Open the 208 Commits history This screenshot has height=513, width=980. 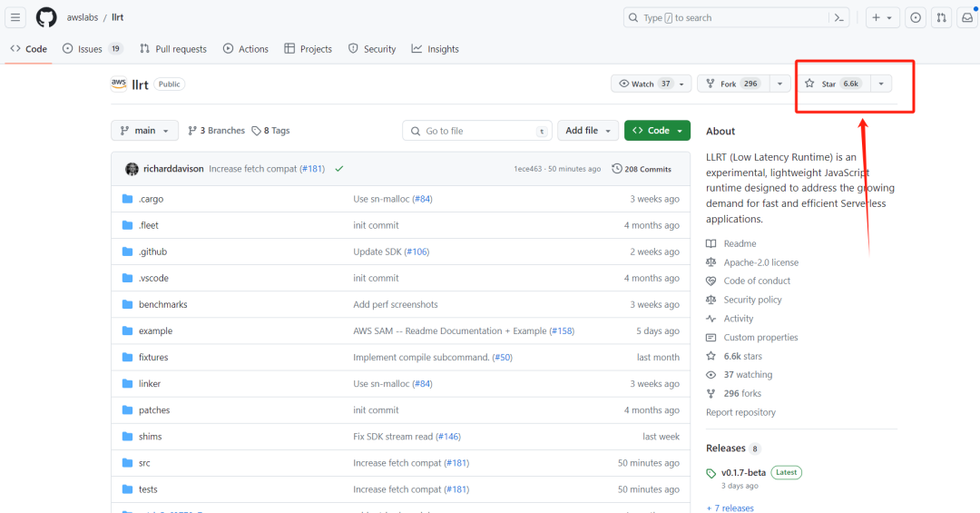pyautogui.click(x=642, y=169)
